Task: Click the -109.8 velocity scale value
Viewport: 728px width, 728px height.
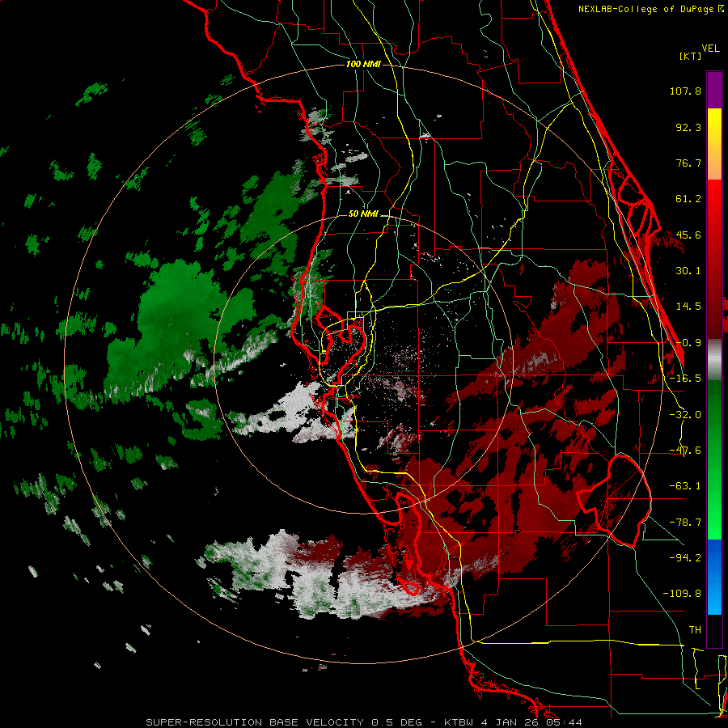Action: pyautogui.click(x=682, y=594)
